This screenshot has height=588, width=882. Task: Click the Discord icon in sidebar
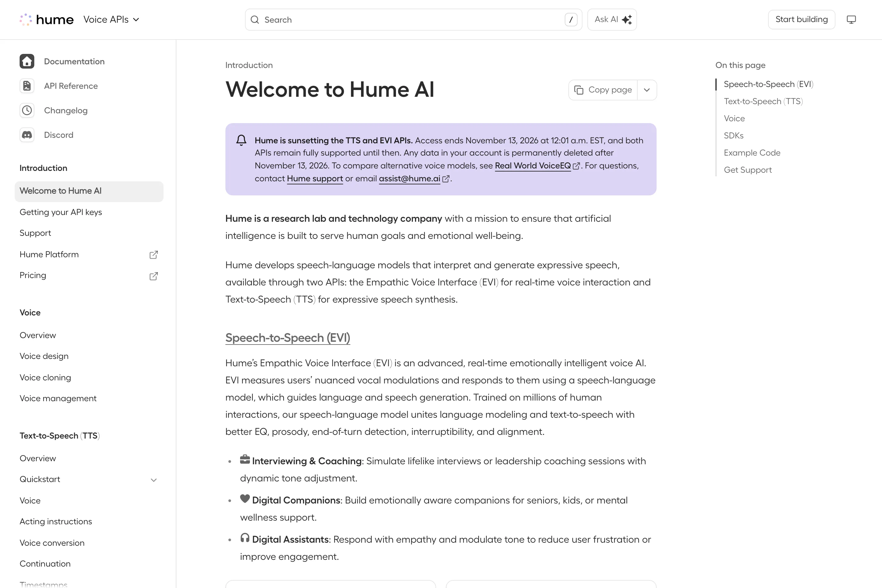coord(27,135)
